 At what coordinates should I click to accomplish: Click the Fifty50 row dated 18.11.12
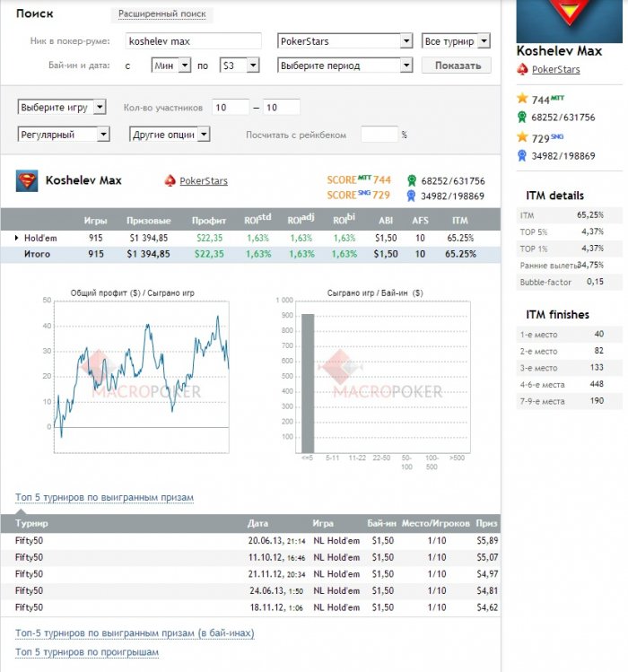click(250, 607)
